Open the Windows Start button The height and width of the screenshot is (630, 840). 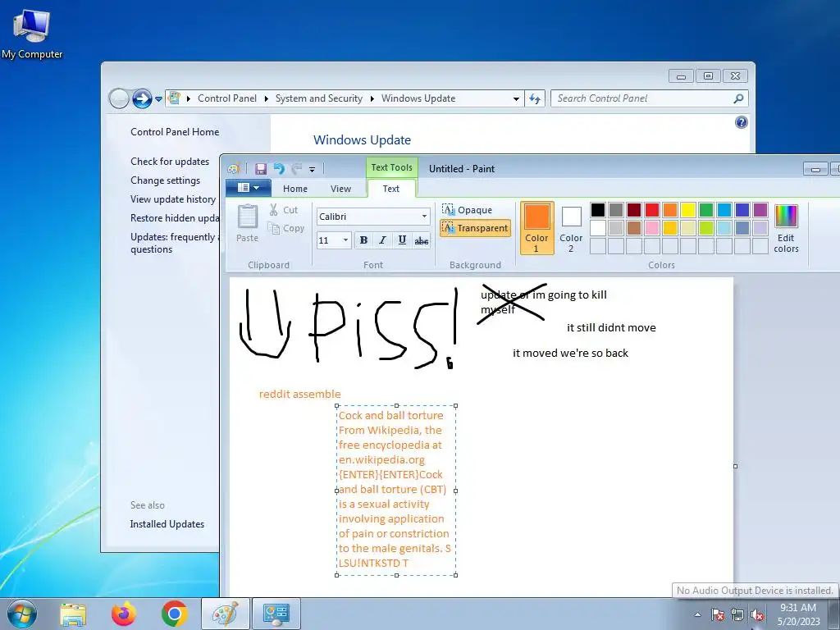(22, 614)
